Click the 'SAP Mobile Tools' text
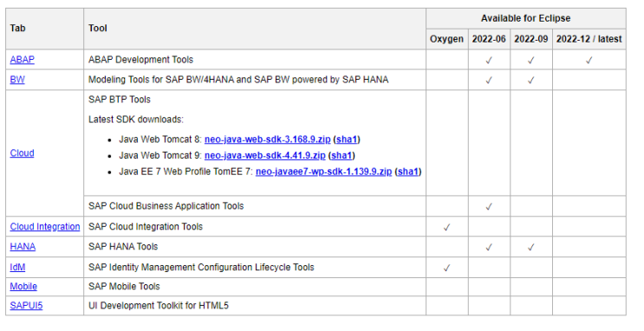This screenshot has width=644, height=331. (x=124, y=286)
